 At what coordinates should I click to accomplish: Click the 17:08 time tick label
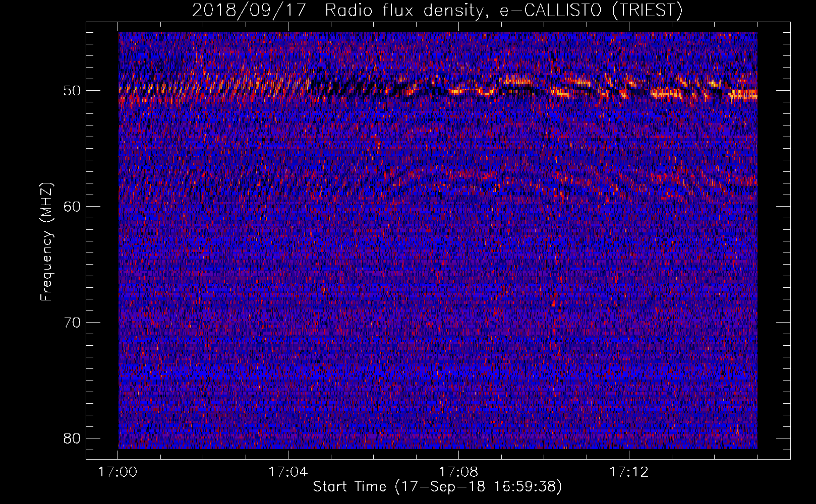tap(458, 472)
